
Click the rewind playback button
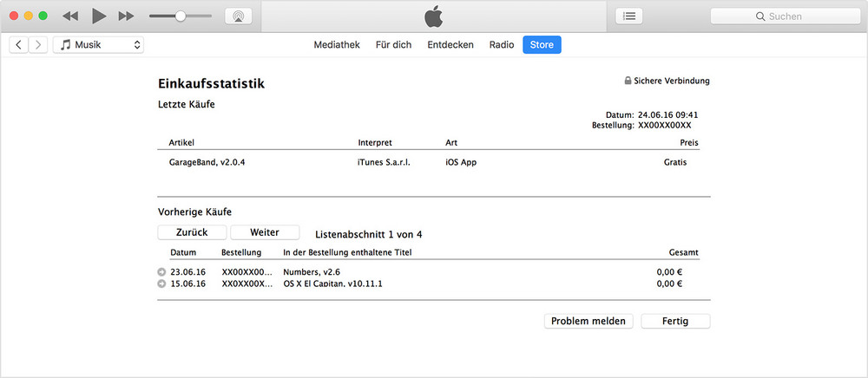pyautogui.click(x=70, y=16)
